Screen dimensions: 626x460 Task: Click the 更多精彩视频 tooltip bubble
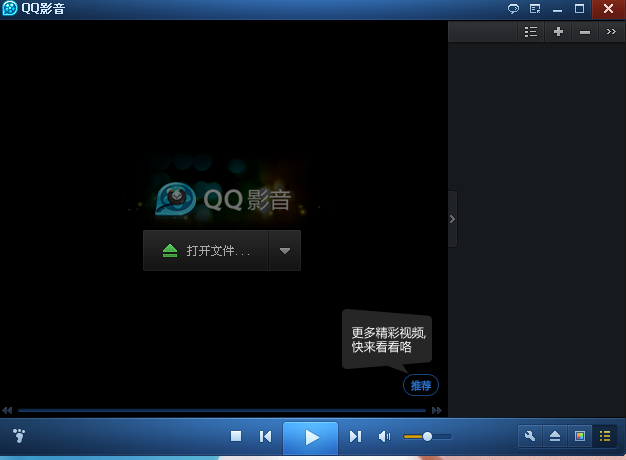point(387,339)
